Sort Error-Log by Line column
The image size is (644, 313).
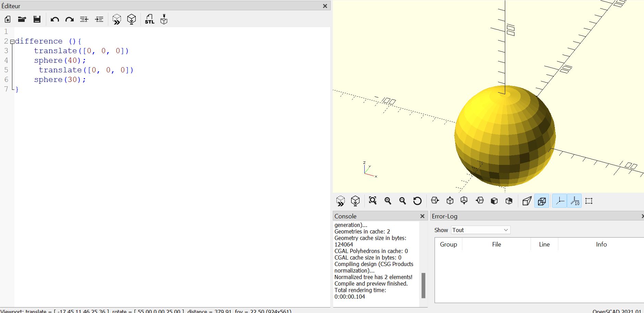click(544, 244)
